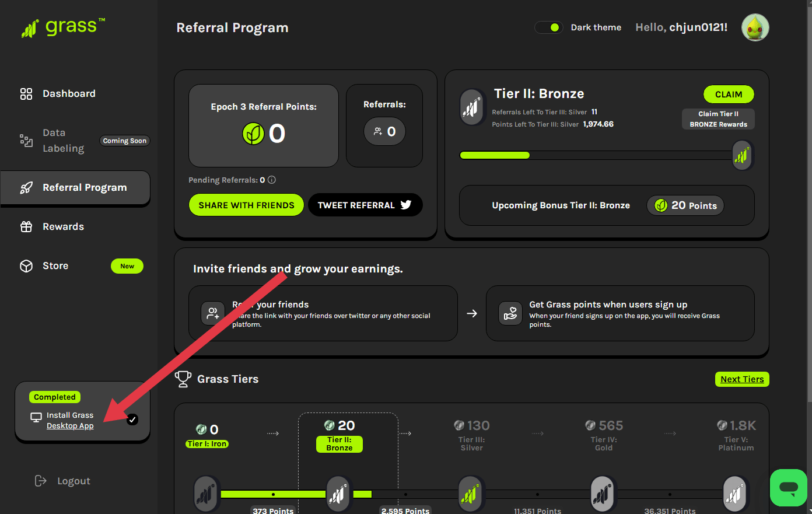Click the Store box icon
Viewport: 812px width, 514px height.
pos(26,266)
